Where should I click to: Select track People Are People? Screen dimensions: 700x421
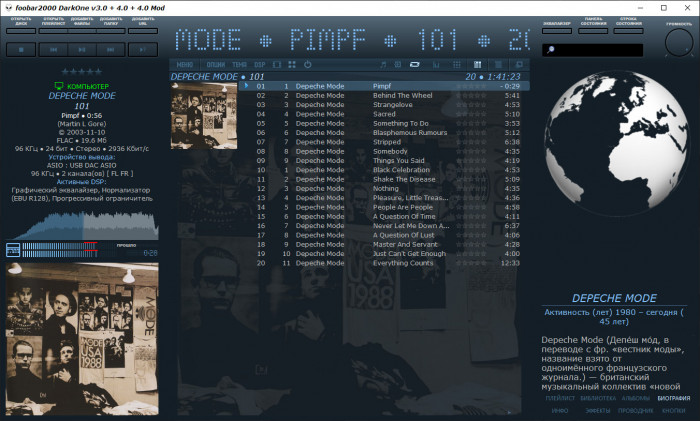point(384,207)
